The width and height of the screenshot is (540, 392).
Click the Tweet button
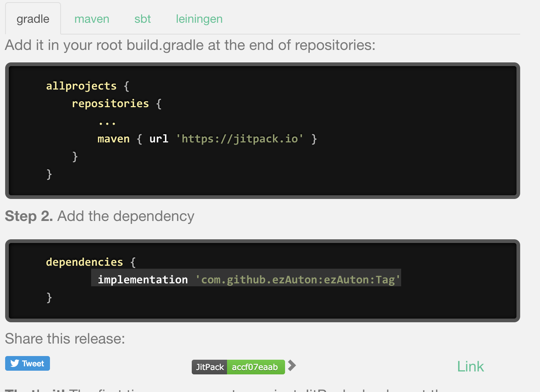pos(28,363)
